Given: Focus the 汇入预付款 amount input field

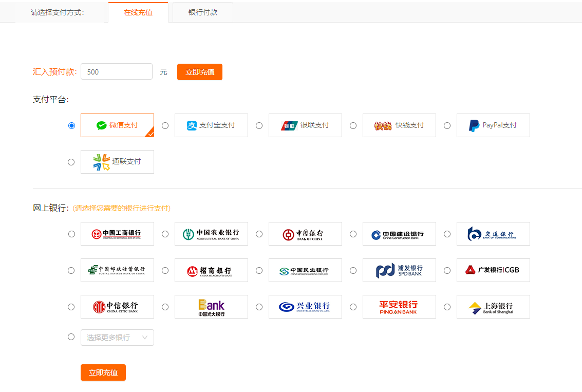Looking at the screenshot, I should tap(117, 71).
